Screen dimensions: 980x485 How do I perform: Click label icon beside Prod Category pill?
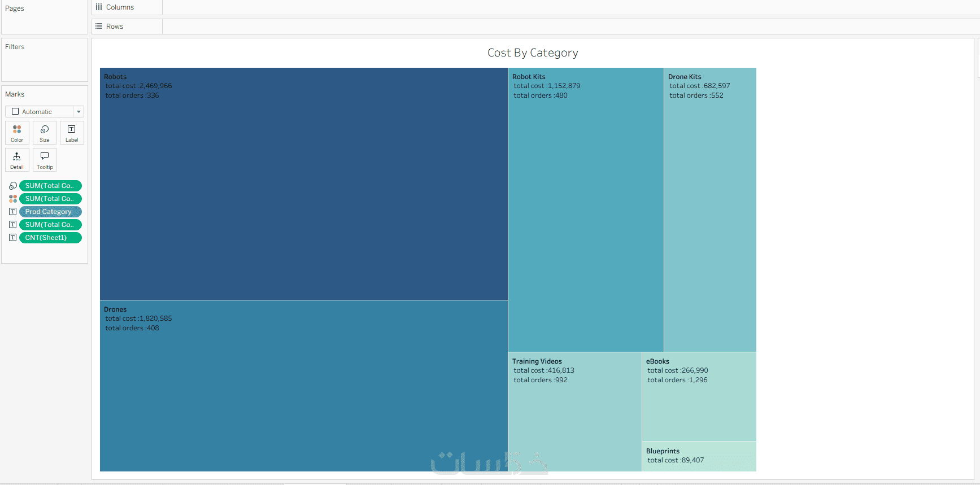[13, 212]
